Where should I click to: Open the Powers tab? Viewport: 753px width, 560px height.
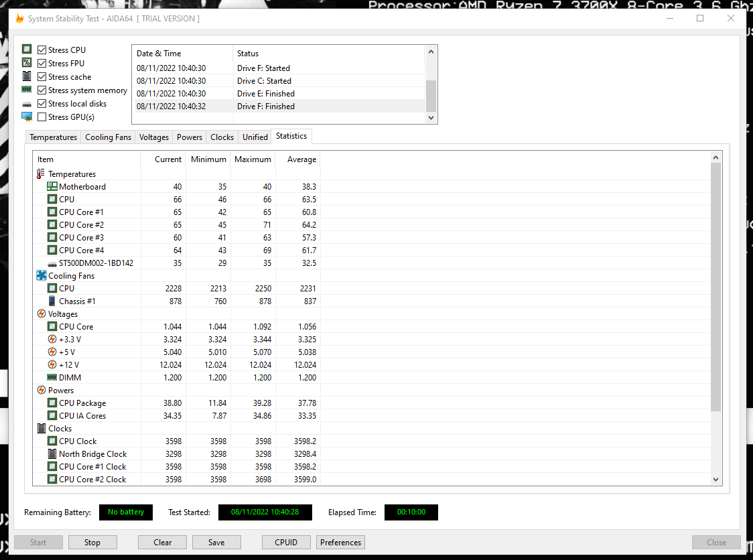click(189, 137)
